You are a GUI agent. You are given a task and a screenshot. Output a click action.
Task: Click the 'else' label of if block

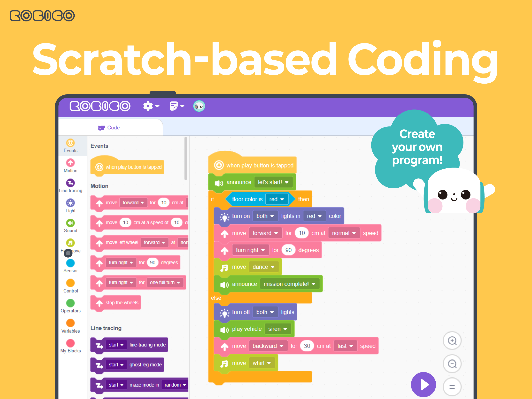tap(216, 298)
